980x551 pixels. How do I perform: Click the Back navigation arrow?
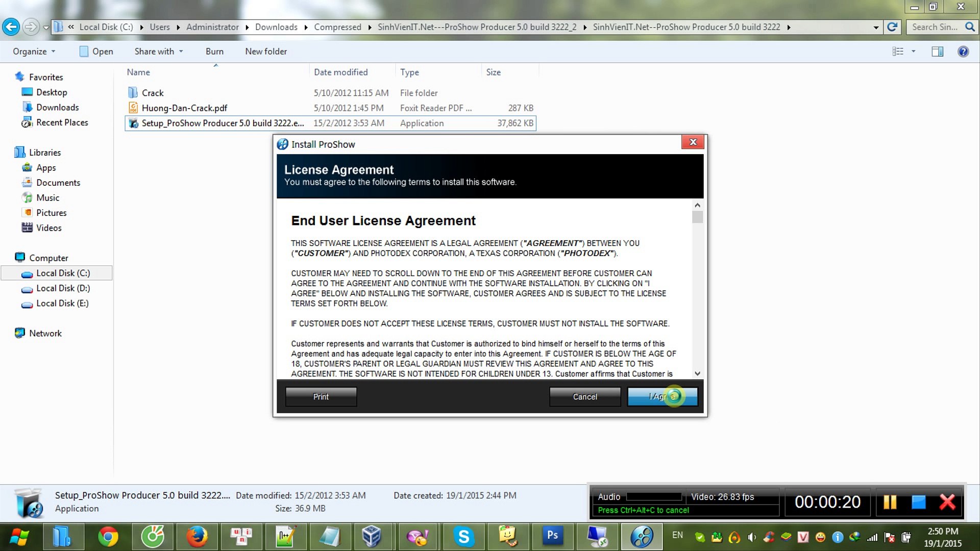pyautogui.click(x=11, y=27)
